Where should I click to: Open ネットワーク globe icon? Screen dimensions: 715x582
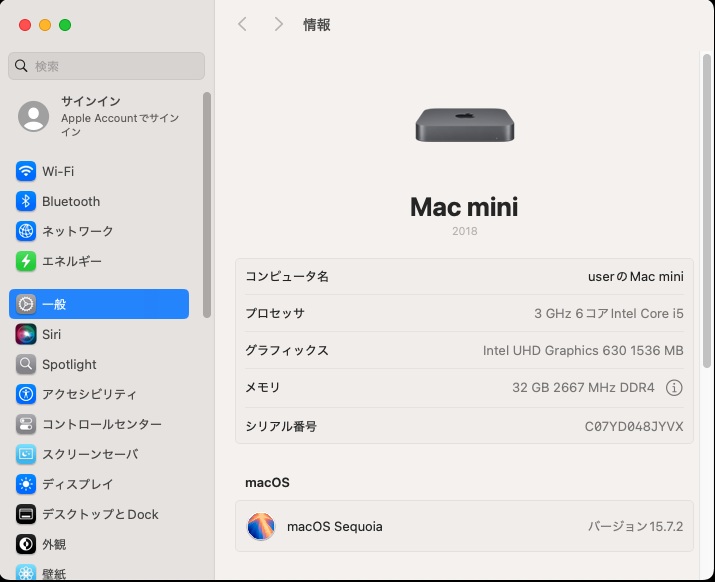point(26,231)
